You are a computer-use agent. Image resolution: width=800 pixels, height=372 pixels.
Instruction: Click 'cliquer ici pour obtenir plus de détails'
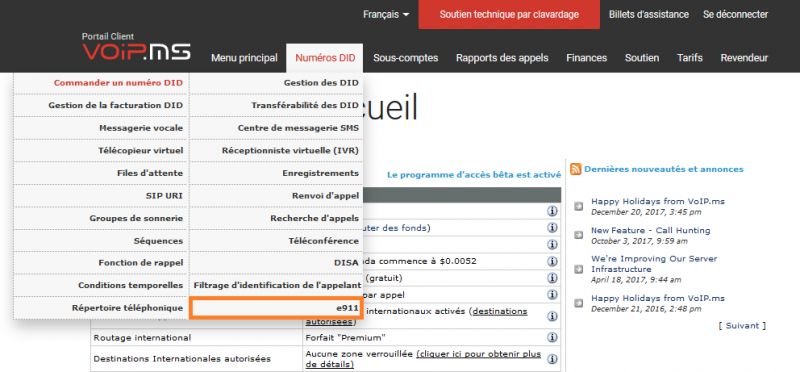[423, 359]
